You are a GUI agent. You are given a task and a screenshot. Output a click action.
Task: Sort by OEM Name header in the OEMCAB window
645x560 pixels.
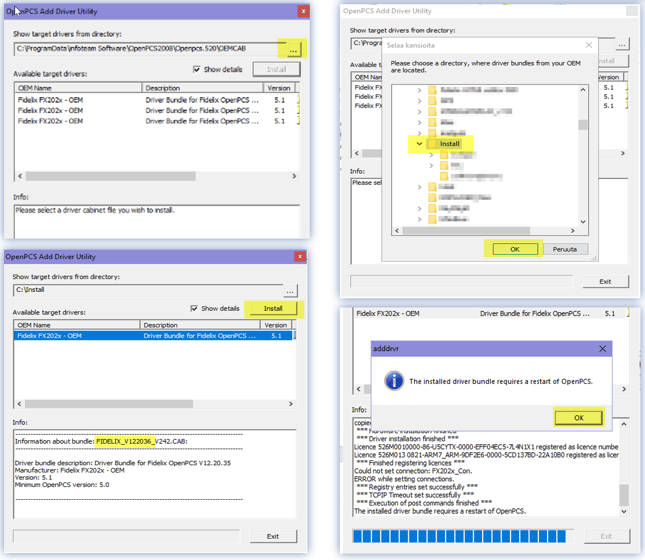[78, 88]
